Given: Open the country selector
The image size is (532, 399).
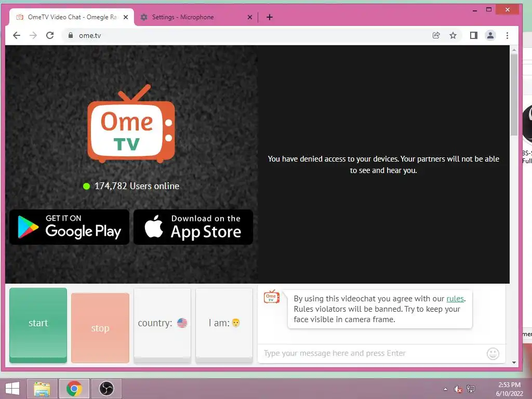Looking at the screenshot, I should click(162, 325).
